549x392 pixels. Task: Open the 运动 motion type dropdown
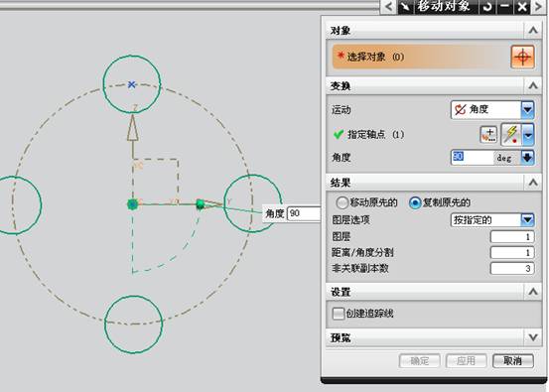coord(492,110)
